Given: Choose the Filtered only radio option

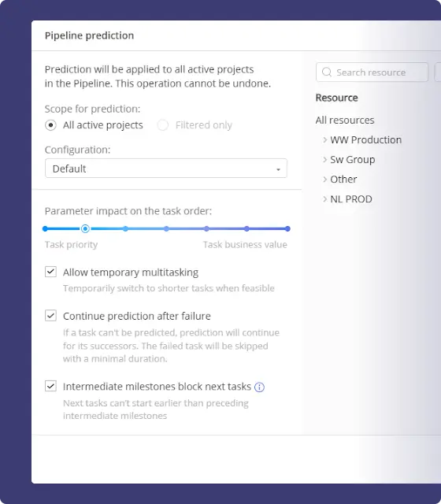Looking at the screenshot, I should coord(163,125).
